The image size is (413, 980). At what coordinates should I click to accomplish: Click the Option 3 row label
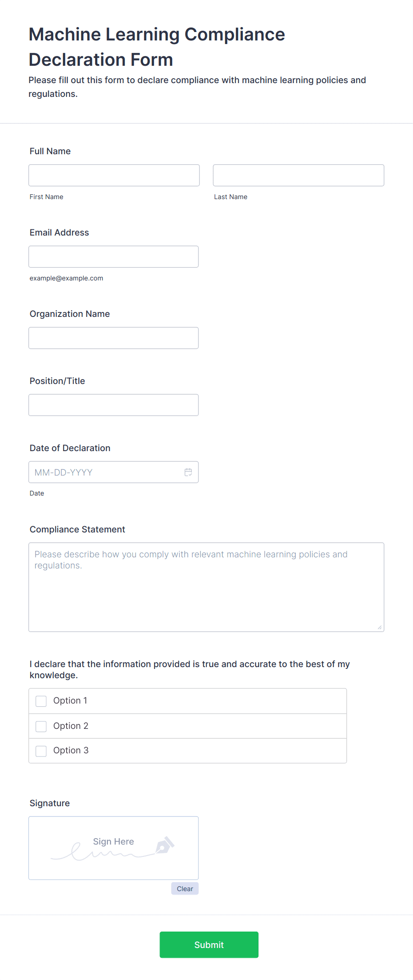point(71,750)
